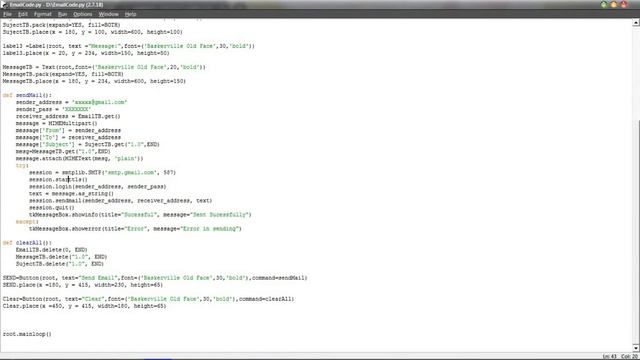Image resolution: width=640 pixels, height=360 pixels.
Task: Click the 'MessageTB = Text(root' line
Action: (104, 67)
